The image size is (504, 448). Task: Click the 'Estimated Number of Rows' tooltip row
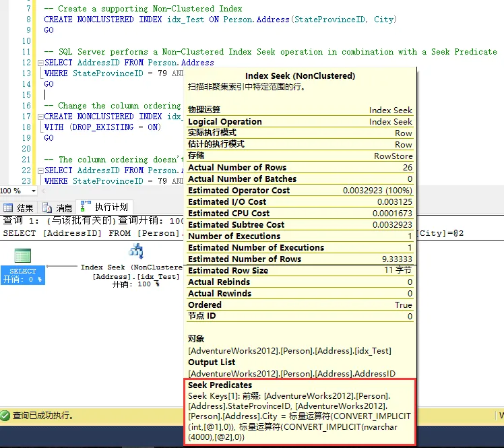pyautogui.click(x=300, y=259)
